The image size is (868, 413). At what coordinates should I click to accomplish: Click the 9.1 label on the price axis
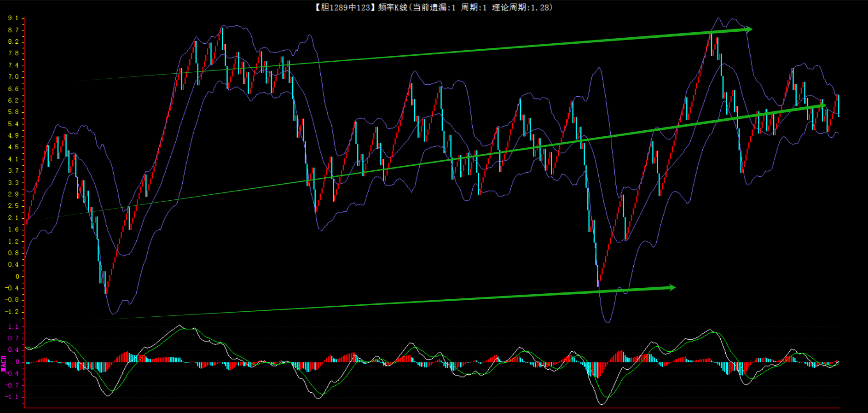click(x=13, y=18)
